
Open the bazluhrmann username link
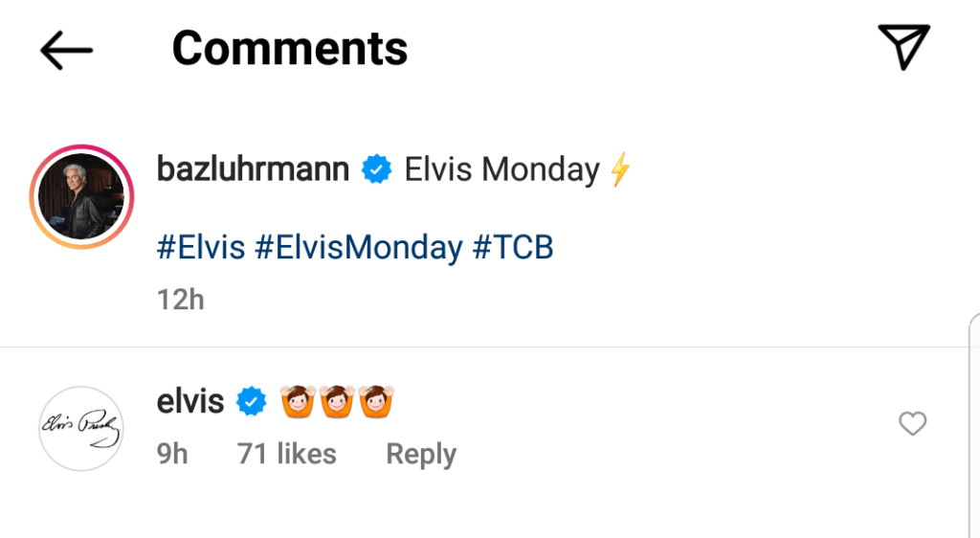[253, 170]
